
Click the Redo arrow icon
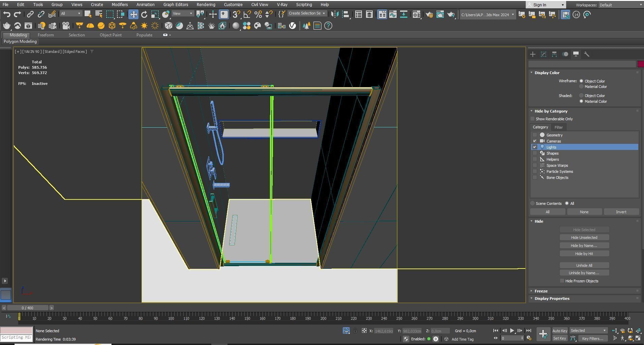point(18,14)
